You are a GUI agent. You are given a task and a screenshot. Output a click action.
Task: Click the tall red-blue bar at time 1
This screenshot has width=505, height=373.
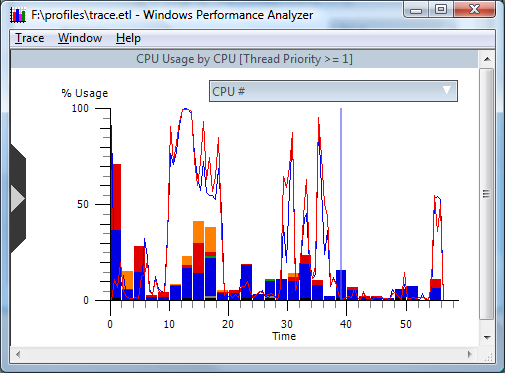[116, 232]
